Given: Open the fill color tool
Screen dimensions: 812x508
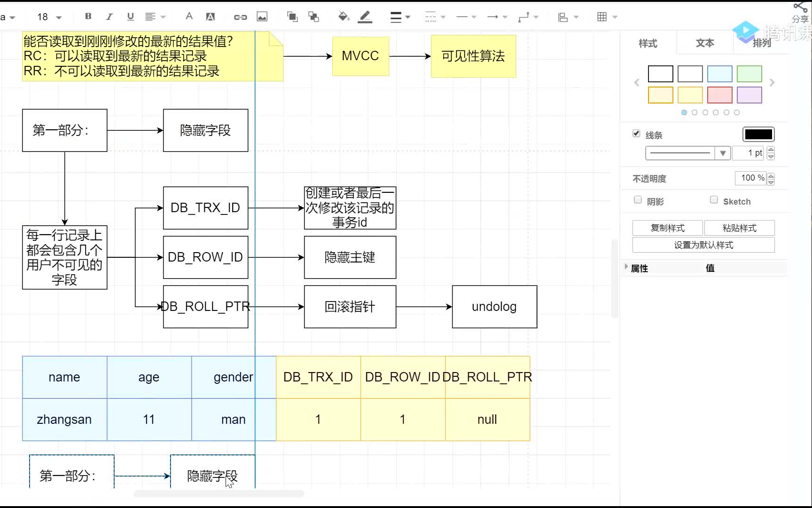Looking at the screenshot, I should tap(343, 17).
